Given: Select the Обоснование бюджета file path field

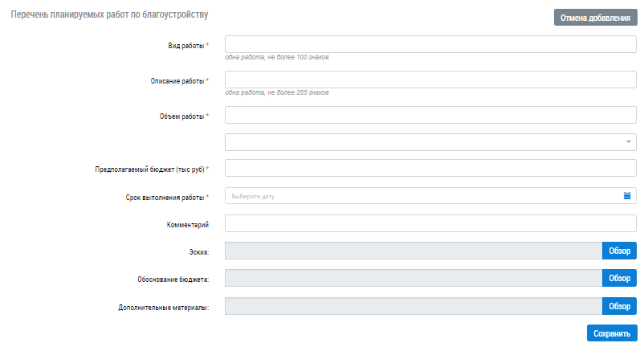Looking at the screenshot, I should pyautogui.click(x=414, y=278).
